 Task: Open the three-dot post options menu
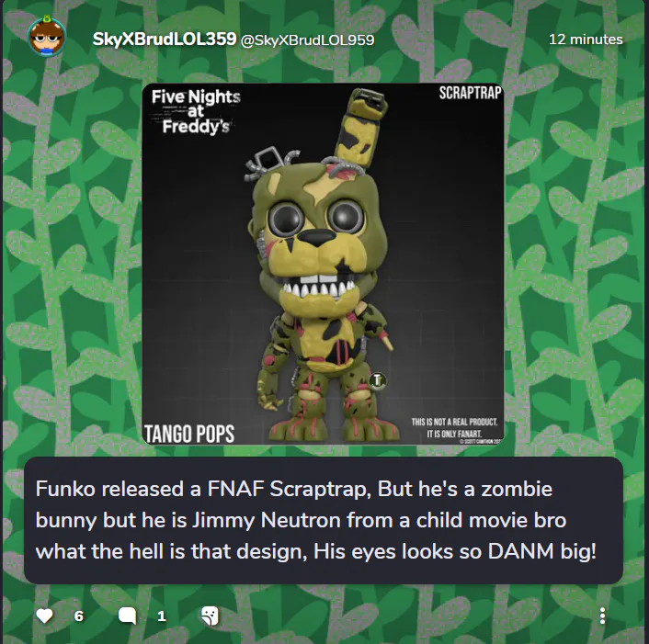(602, 616)
